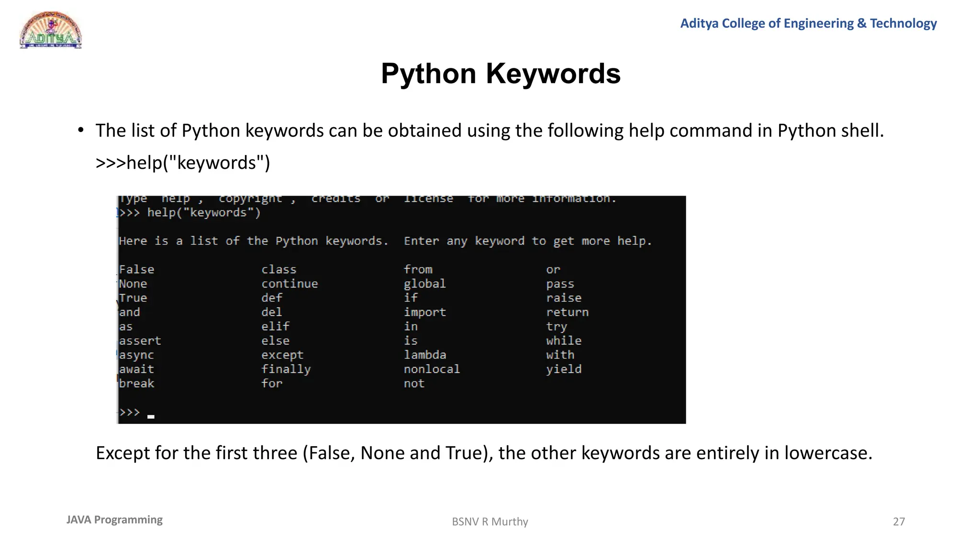This screenshot has width=980, height=551.
Task: Select keyword 'global' in terminal
Action: pyautogui.click(x=425, y=284)
